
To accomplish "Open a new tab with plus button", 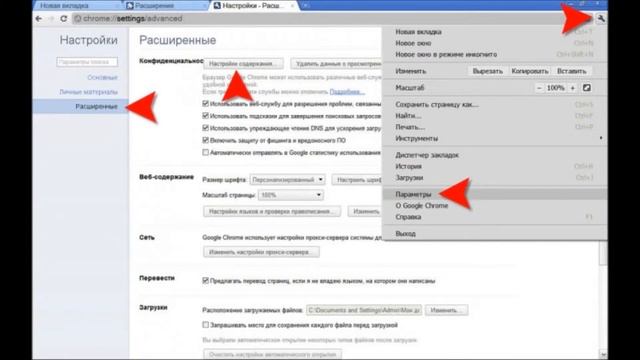I will pos(305,6).
